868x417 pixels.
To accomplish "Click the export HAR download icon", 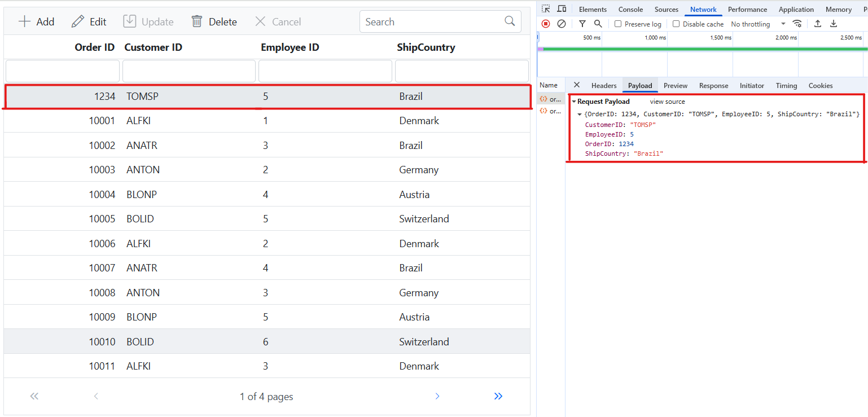I will (834, 24).
